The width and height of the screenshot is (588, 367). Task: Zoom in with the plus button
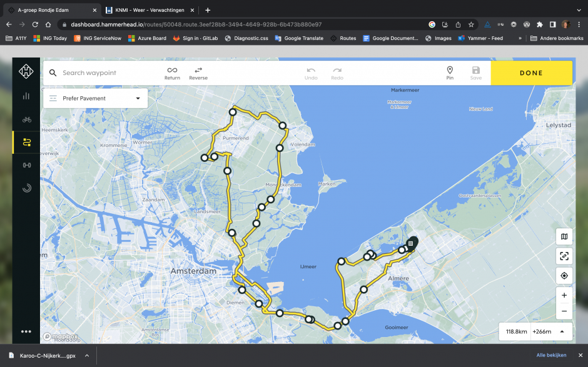tap(564, 295)
